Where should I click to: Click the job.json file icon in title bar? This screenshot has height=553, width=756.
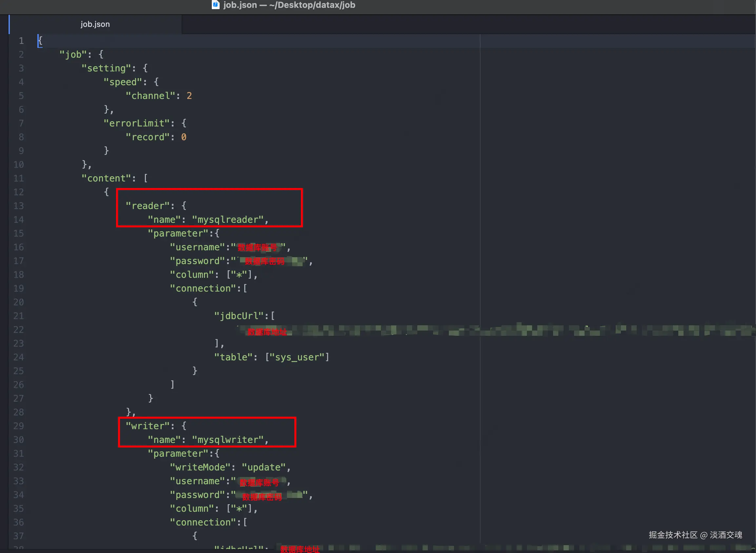(215, 5)
